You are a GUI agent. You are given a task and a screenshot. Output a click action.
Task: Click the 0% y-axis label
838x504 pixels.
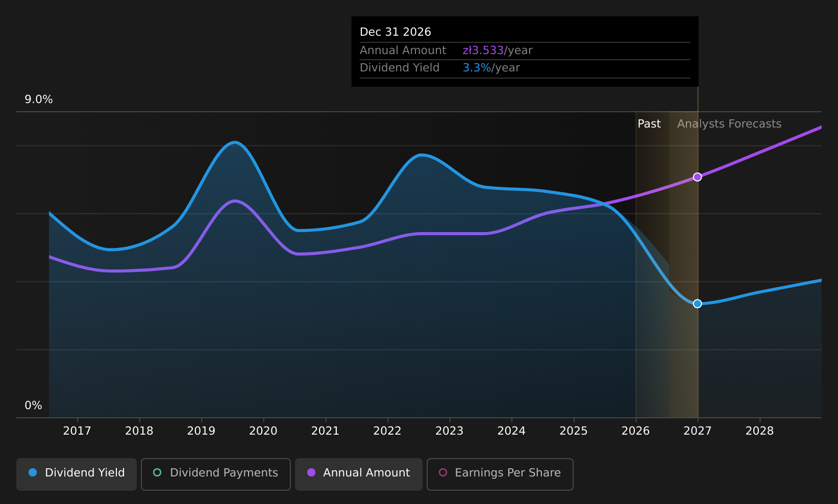coord(33,406)
